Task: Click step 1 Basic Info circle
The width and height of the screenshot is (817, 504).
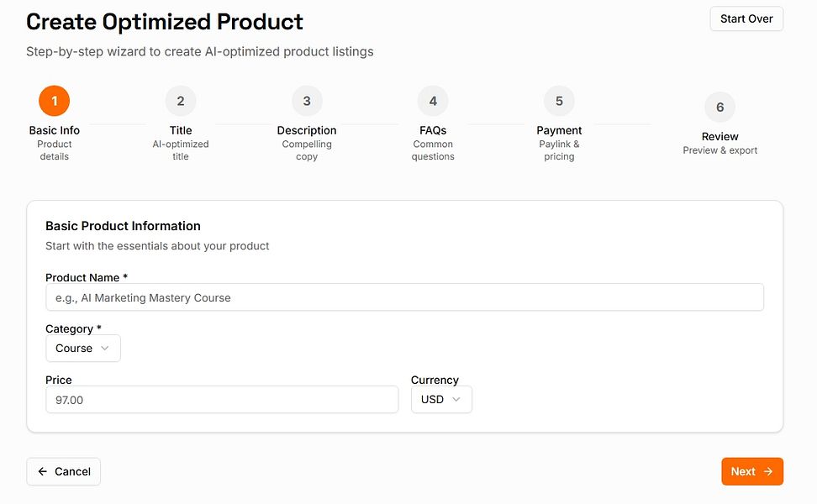Action: [54, 101]
